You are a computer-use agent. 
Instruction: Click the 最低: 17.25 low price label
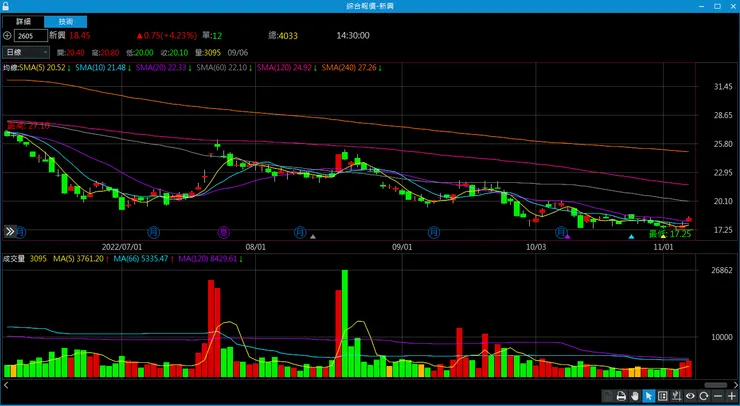[670, 234]
